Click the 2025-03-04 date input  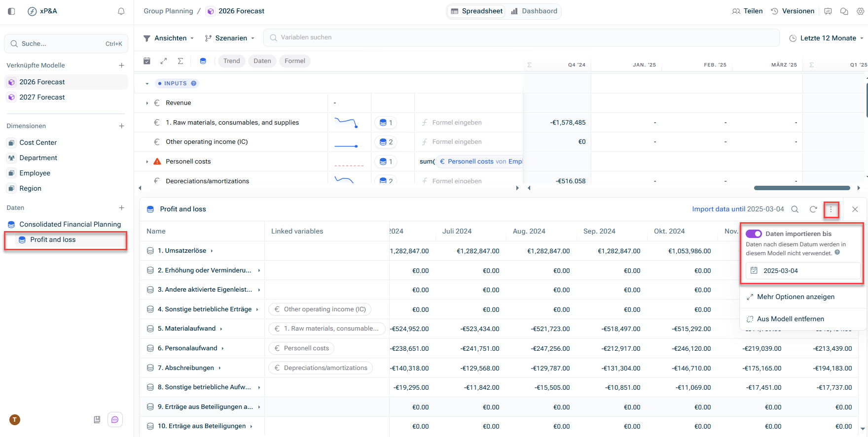tap(803, 271)
